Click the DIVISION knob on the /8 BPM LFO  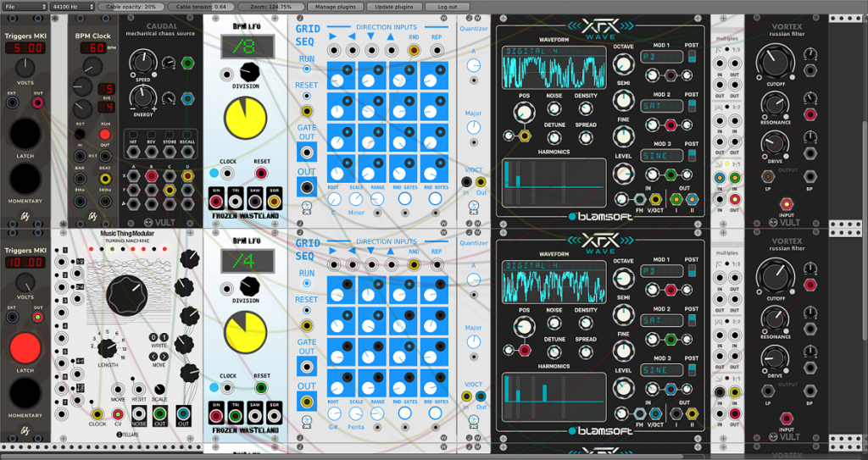pos(250,73)
